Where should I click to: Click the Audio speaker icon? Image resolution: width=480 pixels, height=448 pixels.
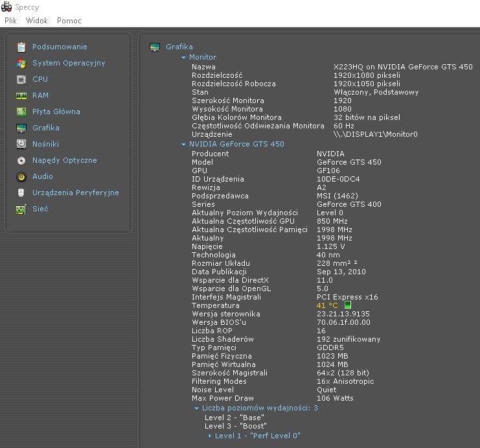(x=21, y=176)
